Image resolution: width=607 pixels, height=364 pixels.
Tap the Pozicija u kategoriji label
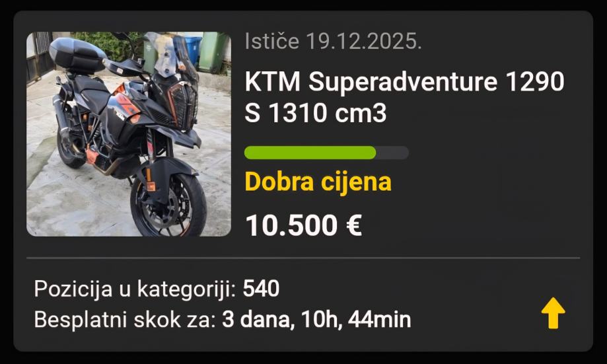pos(135,289)
